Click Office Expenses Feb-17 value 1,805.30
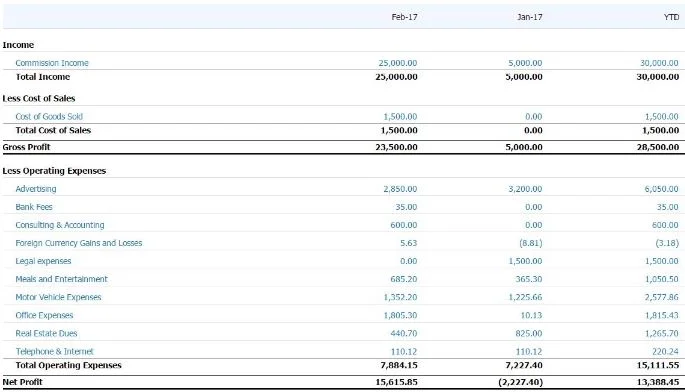The width and height of the screenshot is (685, 392). 400,315
